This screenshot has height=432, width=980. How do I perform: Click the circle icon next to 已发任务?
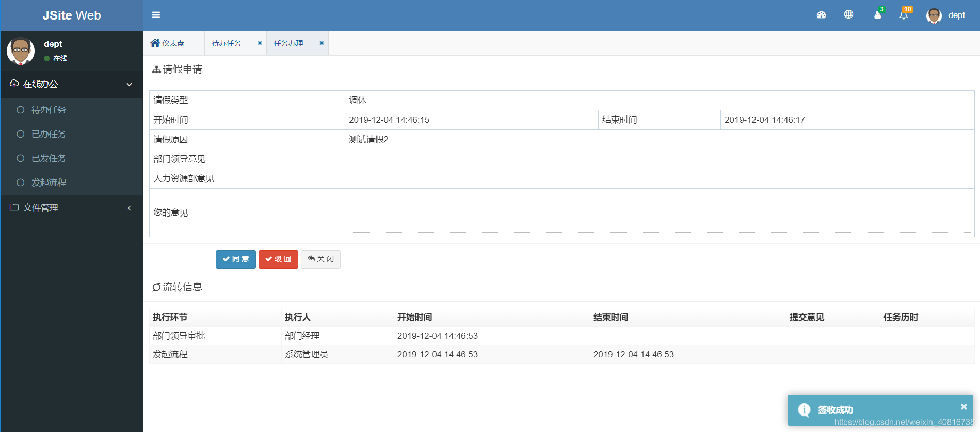[21, 158]
